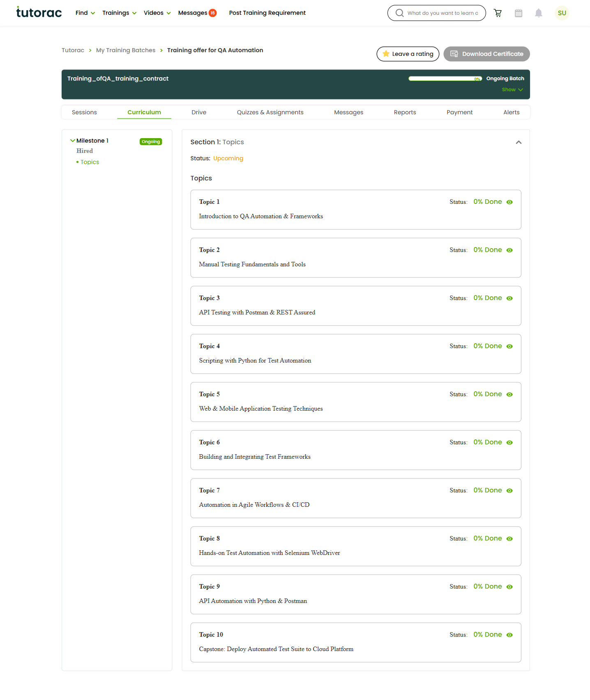Toggle eye icon for Topic 7
This screenshot has width=590, height=700.
pos(509,491)
